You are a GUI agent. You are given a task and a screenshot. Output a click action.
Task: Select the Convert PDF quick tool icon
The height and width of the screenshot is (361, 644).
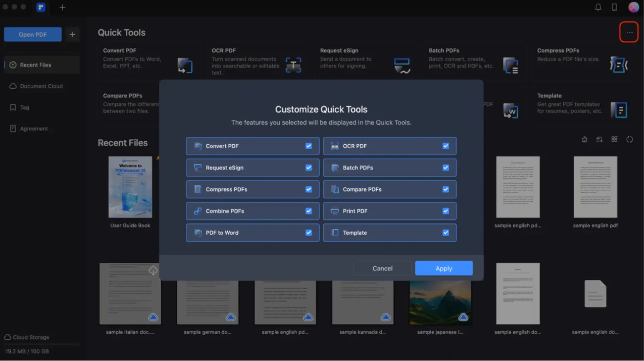184,65
